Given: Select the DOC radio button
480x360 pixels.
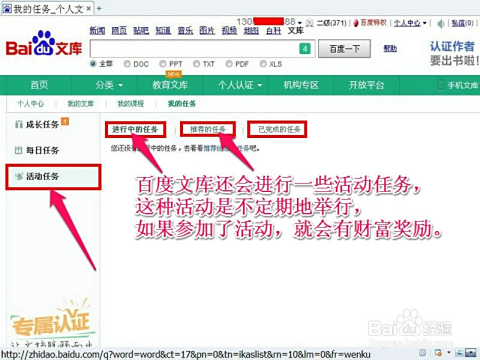Looking at the screenshot, I should 127,64.
